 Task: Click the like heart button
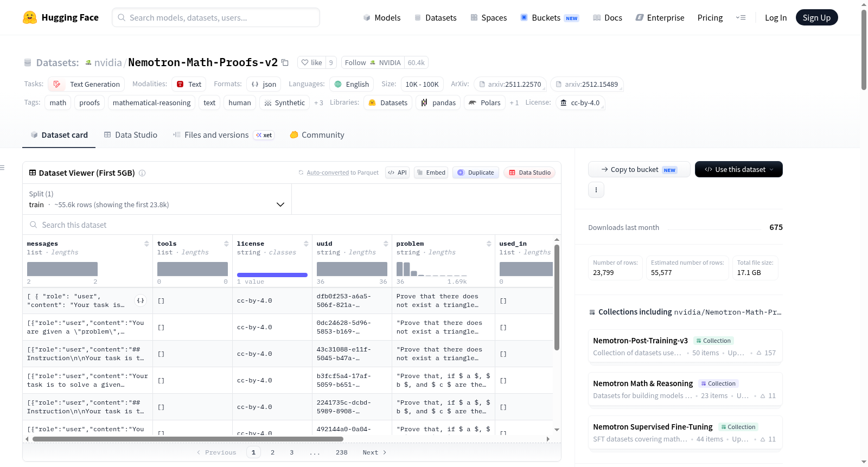click(311, 62)
